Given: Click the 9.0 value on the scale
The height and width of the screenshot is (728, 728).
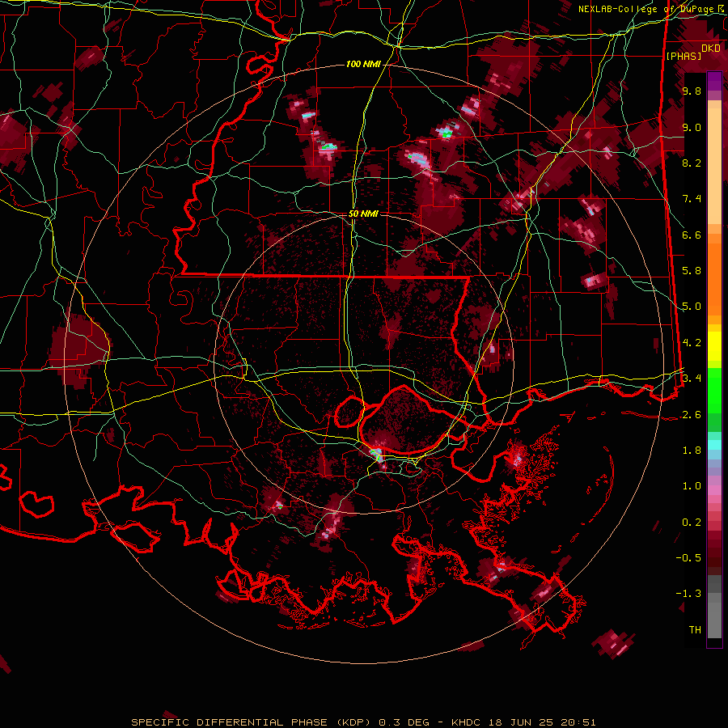Looking at the screenshot, I should [x=692, y=128].
